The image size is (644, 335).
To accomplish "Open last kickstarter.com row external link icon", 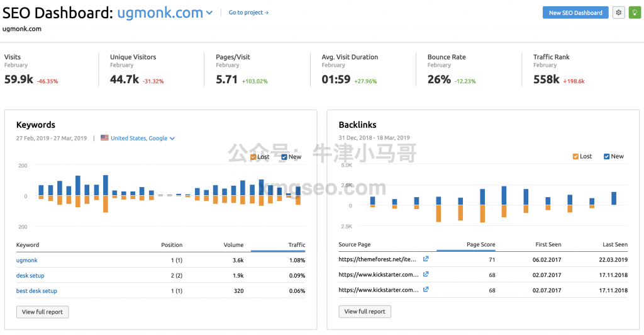I will coord(426,290).
